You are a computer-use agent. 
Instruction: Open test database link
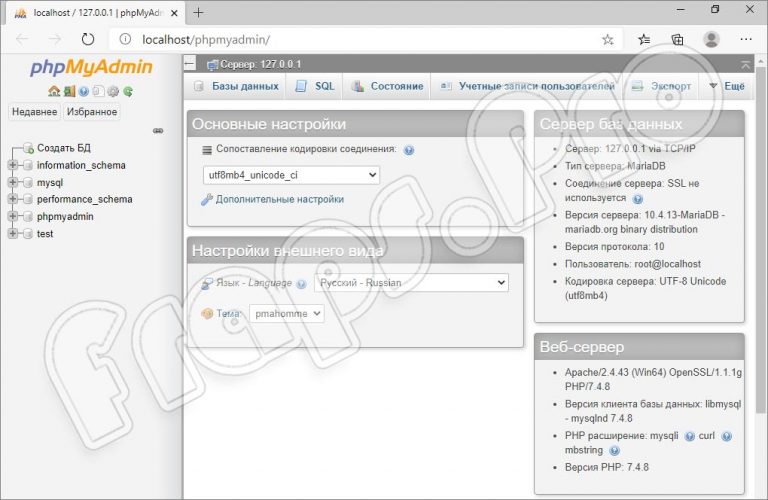45,234
